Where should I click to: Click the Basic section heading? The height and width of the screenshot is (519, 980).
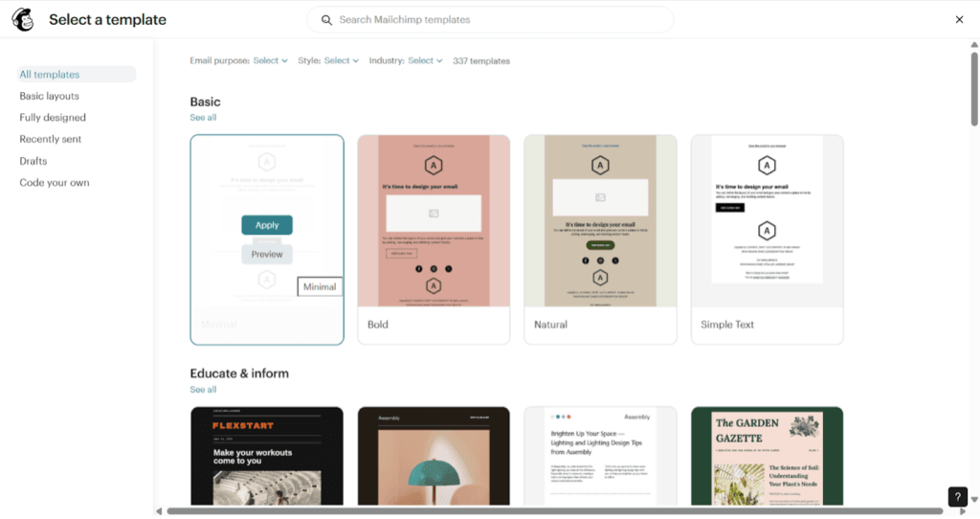tap(205, 102)
